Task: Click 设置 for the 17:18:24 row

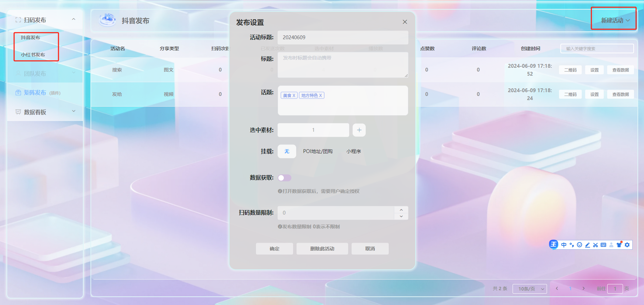Action: (x=594, y=94)
